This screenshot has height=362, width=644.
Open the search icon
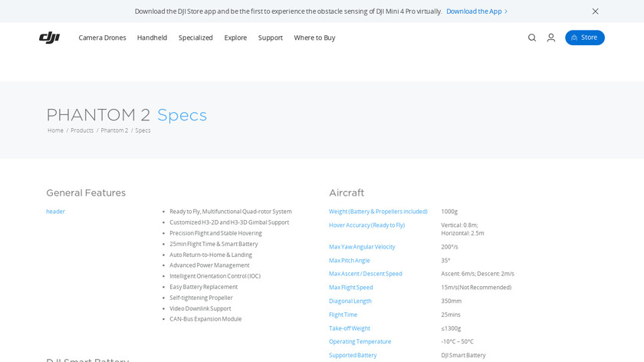532,38
